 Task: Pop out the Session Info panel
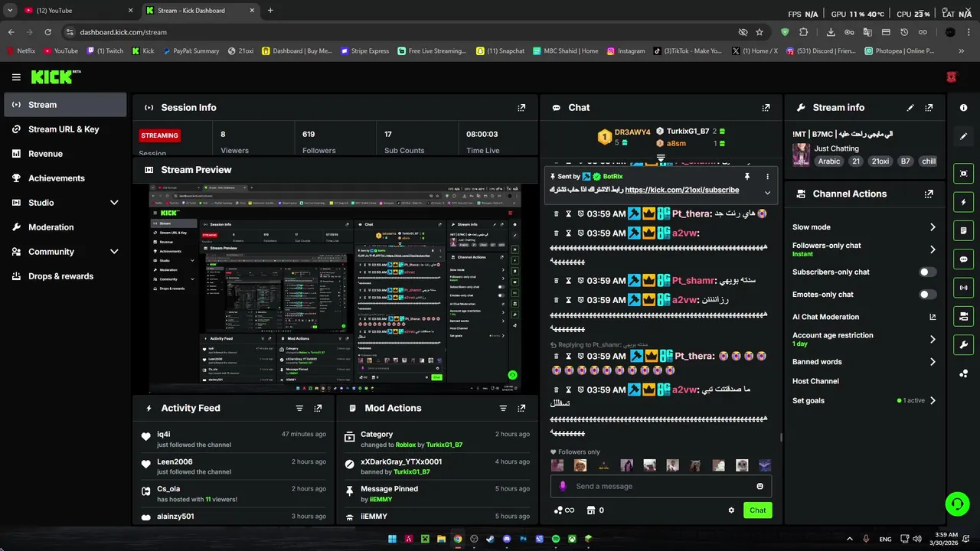pos(521,108)
